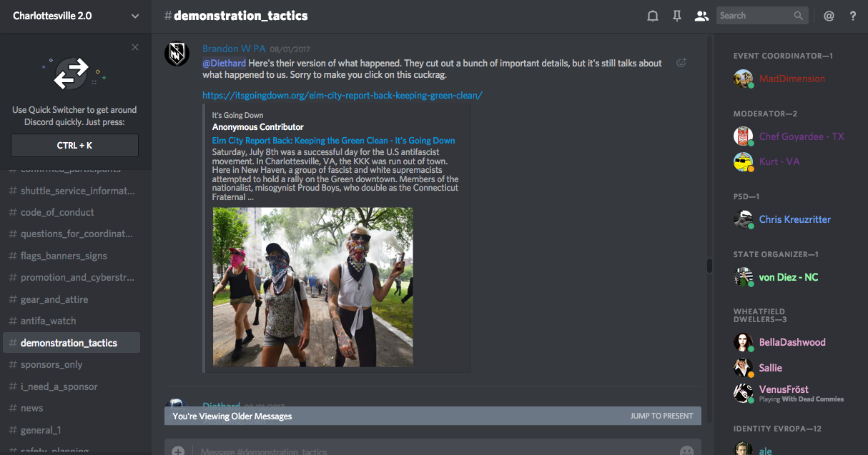The image size is (868, 455).
Task: Add reaction to Brandon's message
Action: (x=681, y=63)
